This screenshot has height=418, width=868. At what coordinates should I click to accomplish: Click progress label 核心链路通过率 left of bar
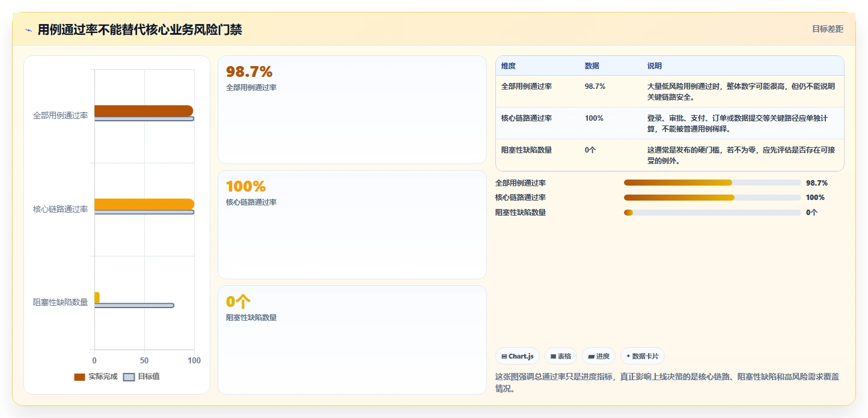[x=521, y=198]
